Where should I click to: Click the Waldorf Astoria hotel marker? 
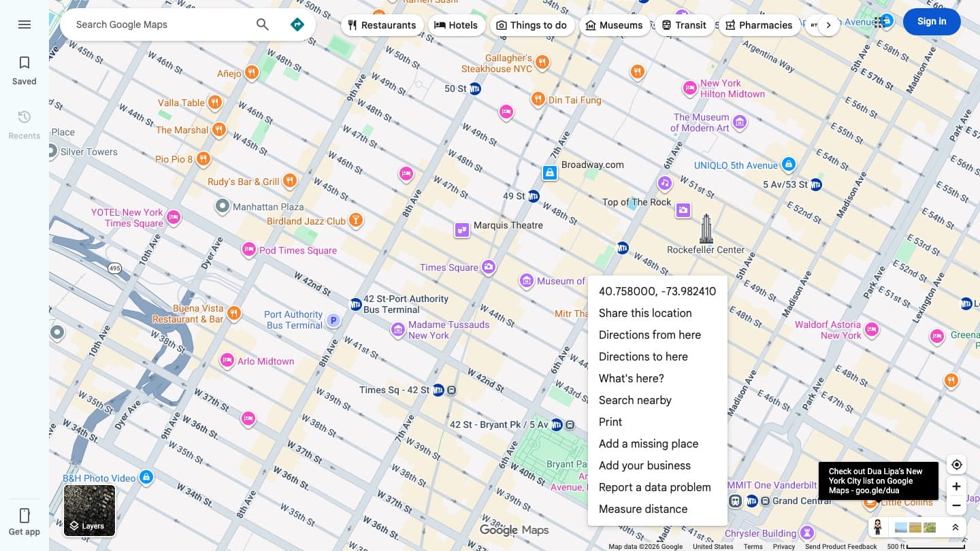click(871, 330)
